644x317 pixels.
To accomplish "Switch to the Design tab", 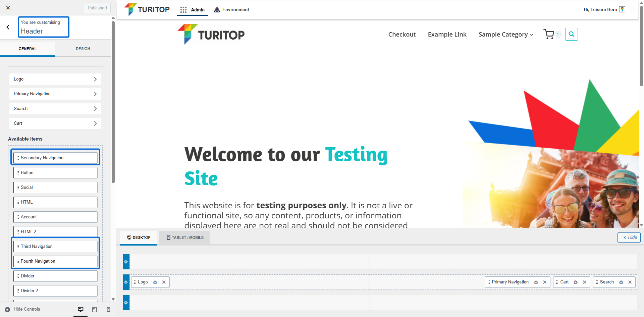I will [83, 49].
